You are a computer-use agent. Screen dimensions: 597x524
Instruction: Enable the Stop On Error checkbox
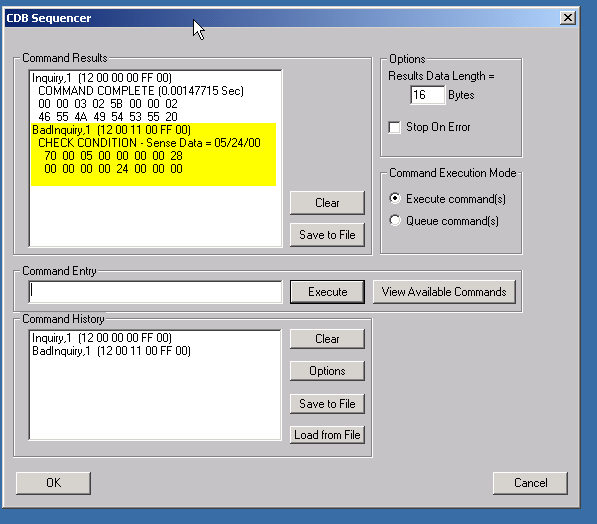394,127
